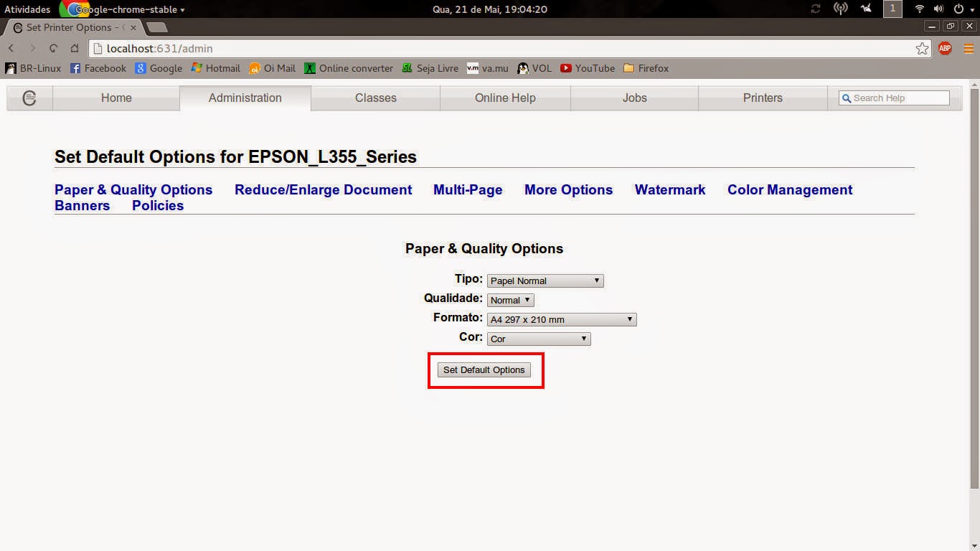Image resolution: width=980 pixels, height=551 pixels.
Task: Click the Wi-Fi icon in the top bar
Action: 919,9
